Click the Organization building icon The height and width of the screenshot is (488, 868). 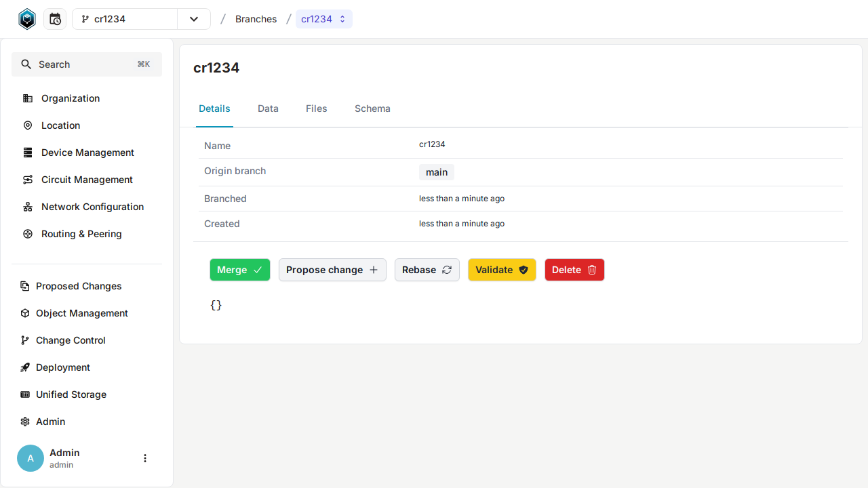pos(28,98)
